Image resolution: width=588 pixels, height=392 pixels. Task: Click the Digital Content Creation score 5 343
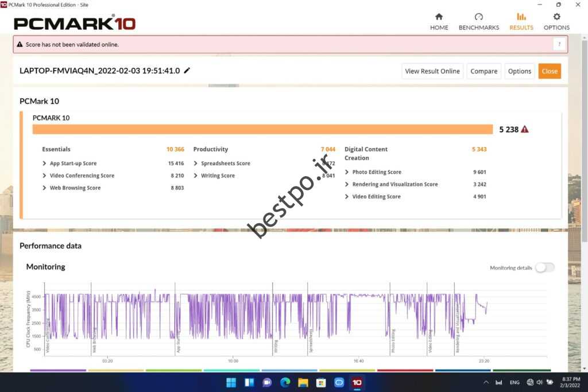pos(479,149)
